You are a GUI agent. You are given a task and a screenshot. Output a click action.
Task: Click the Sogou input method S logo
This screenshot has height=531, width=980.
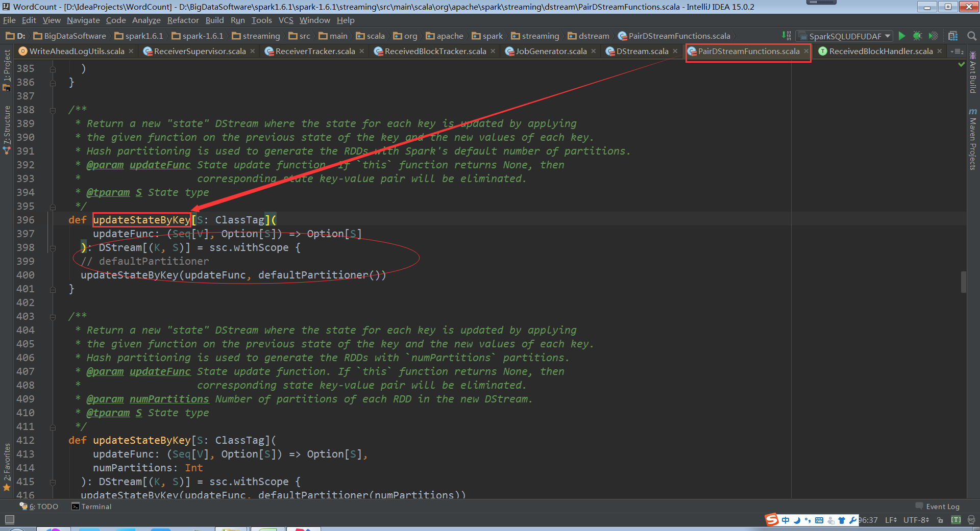pos(772,520)
